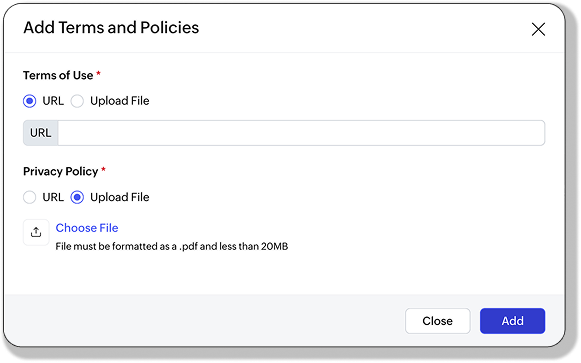Click the .pdf and 20MB file requirement hint
The image size is (581, 363).
172,246
